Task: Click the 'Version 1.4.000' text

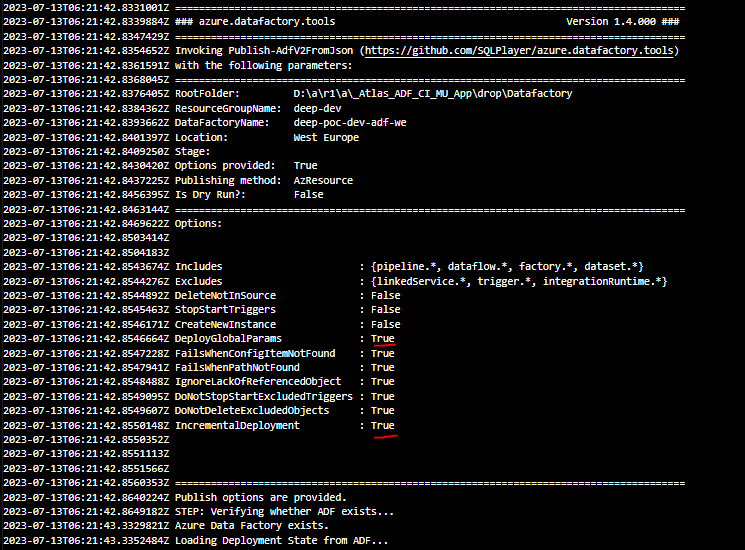Action: coord(611,21)
